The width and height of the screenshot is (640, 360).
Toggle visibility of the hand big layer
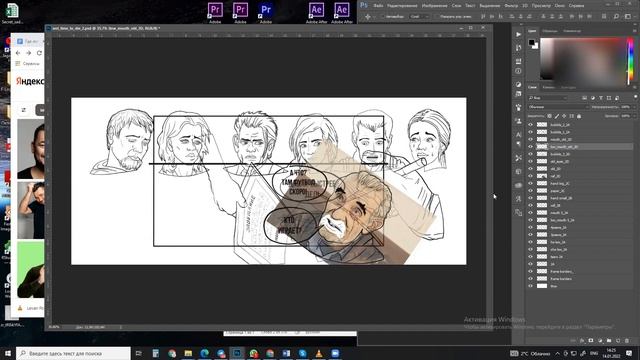coord(531,183)
